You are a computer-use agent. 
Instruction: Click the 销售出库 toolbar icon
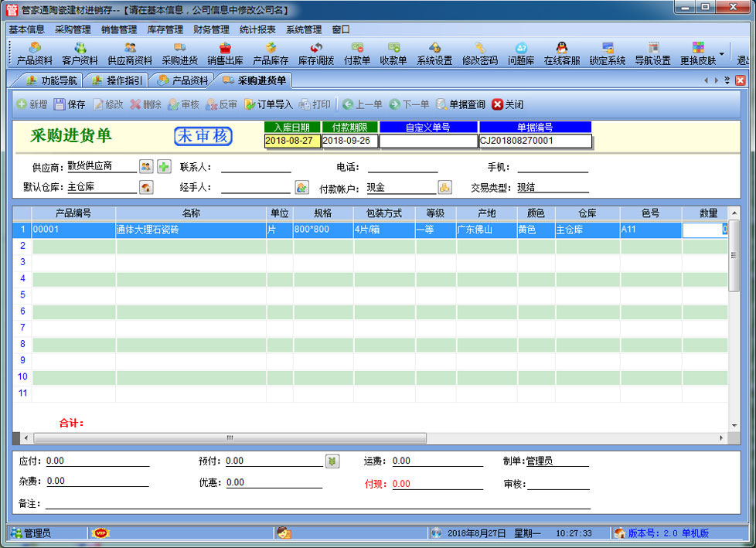[x=225, y=53]
